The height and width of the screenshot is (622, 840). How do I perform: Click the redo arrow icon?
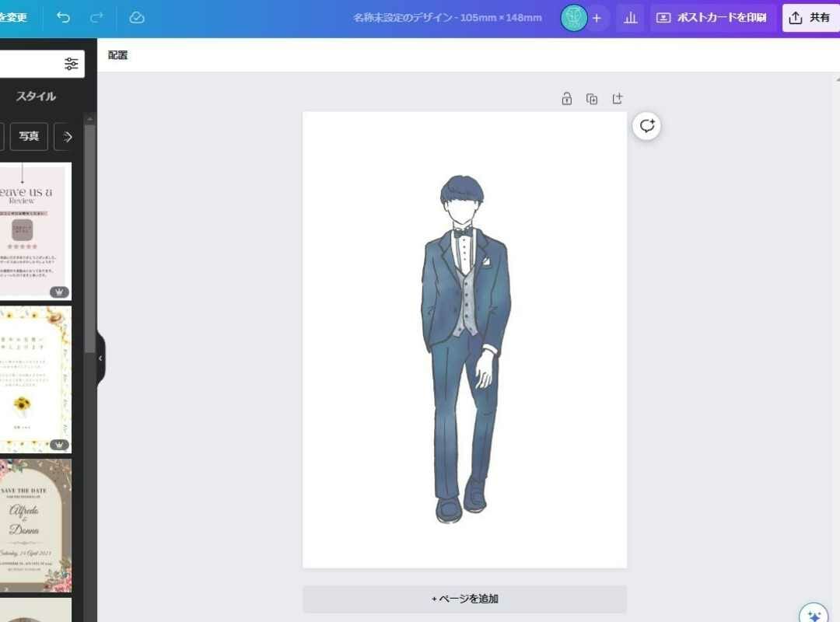(96, 17)
